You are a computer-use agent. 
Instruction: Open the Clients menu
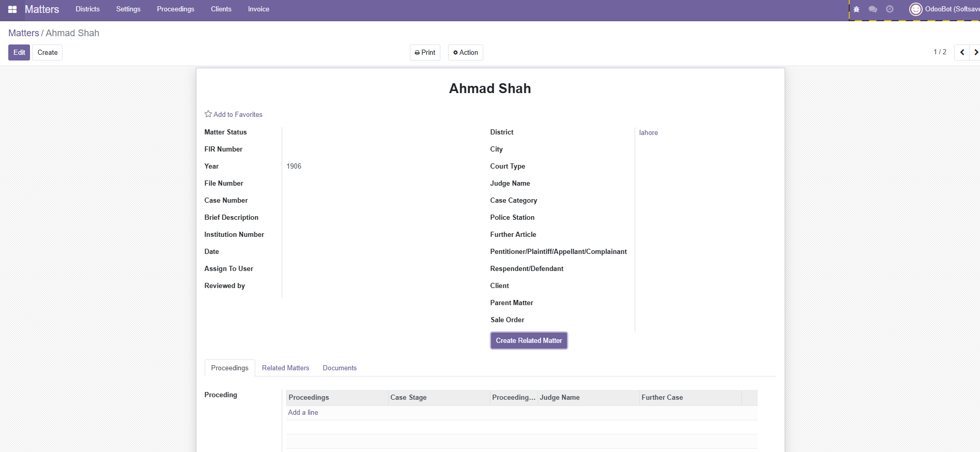point(221,9)
